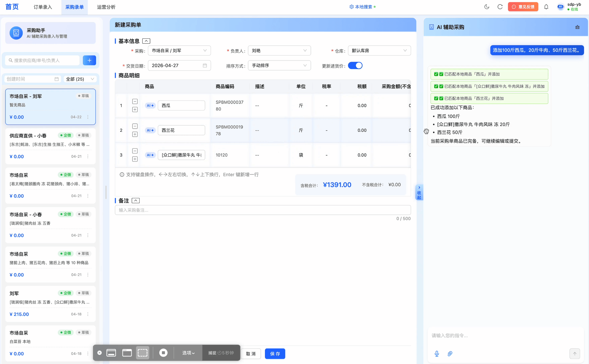Open the 运营分析 tab
589x364 pixels.
[106, 7]
